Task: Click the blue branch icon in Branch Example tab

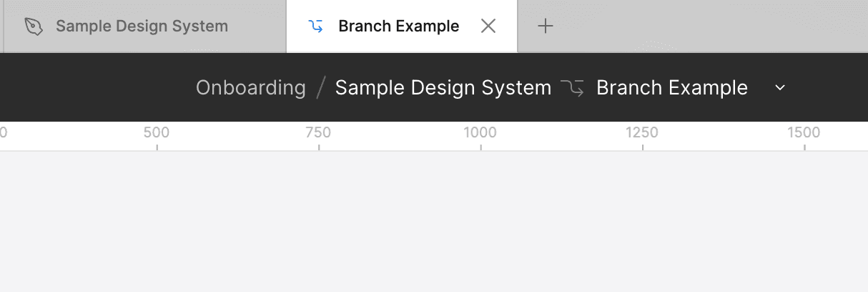Action: click(x=315, y=26)
